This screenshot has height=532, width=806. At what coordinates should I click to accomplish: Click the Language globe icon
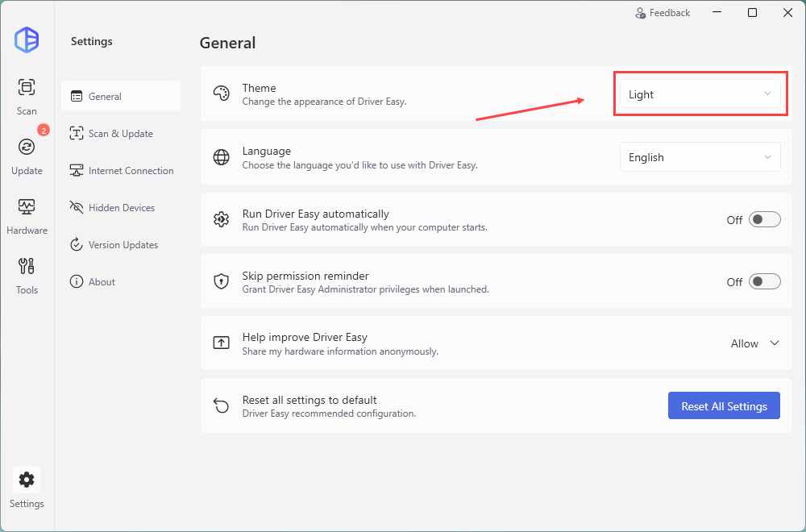[x=221, y=157]
